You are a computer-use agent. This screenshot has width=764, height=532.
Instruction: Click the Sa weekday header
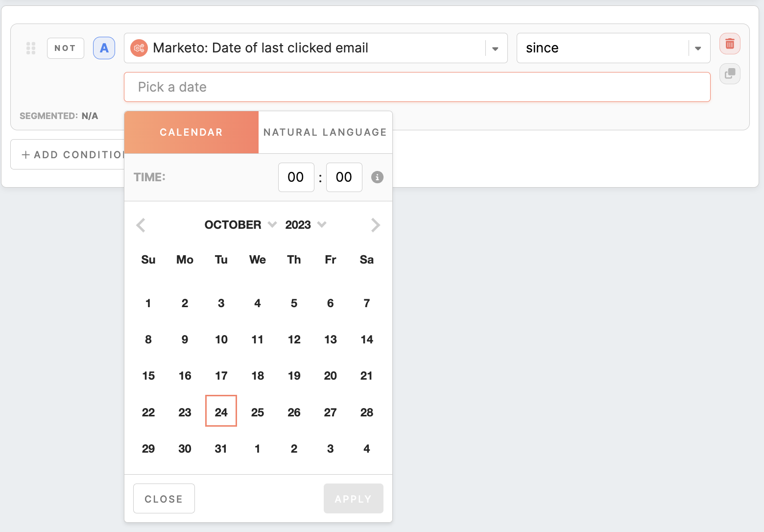(x=367, y=260)
